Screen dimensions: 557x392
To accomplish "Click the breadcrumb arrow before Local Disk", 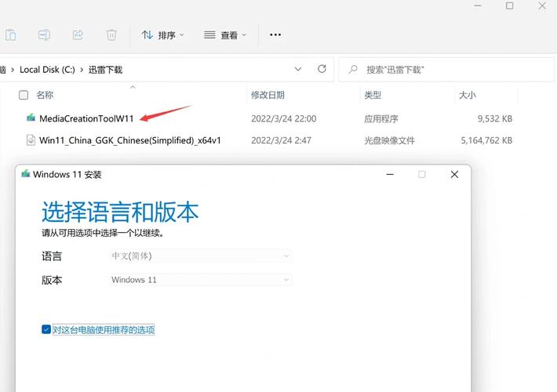I will (x=13, y=70).
